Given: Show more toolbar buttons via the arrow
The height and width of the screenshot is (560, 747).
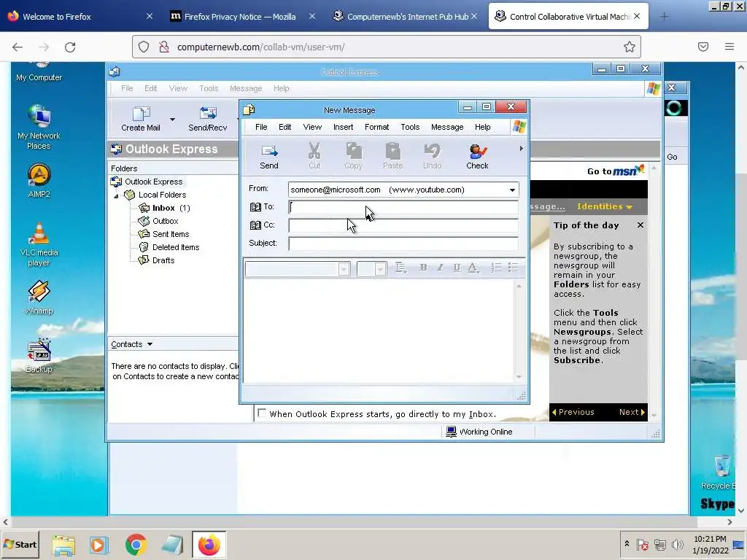Looking at the screenshot, I should click(521, 149).
